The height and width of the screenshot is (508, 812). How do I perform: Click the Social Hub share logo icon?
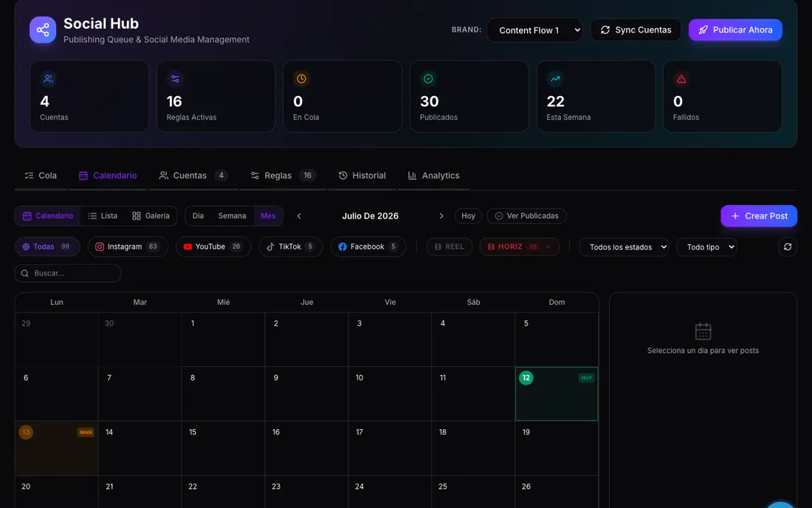(43, 30)
